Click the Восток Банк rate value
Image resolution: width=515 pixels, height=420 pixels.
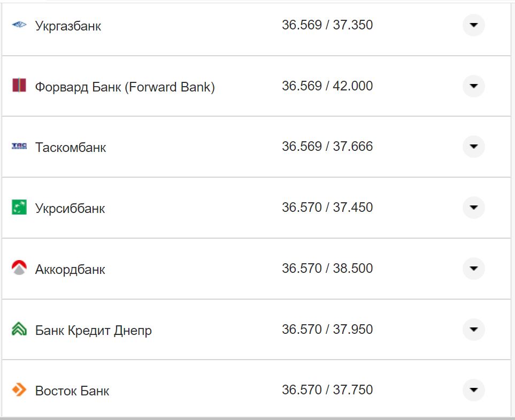click(x=328, y=390)
